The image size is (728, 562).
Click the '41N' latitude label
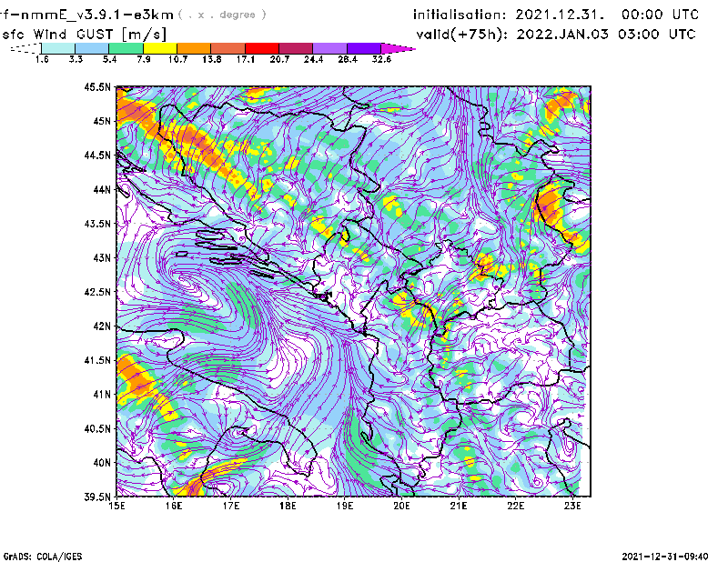click(102, 395)
